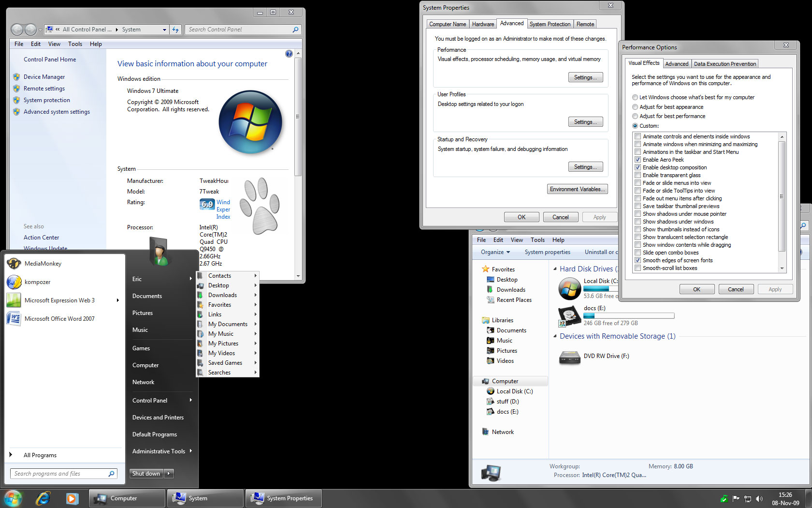Uncheck Enable desktop composition
The width and height of the screenshot is (812, 508).
pos(638,167)
